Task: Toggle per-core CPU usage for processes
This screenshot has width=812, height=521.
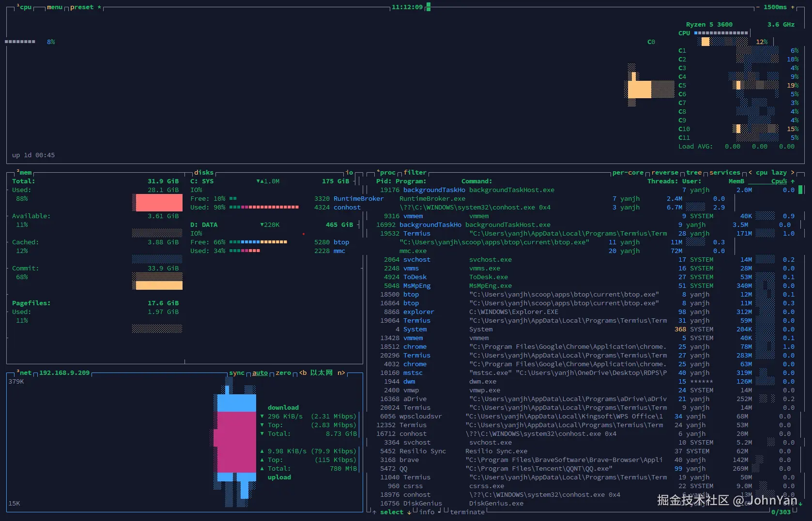Action: pyautogui.click(x=628, y=173)
